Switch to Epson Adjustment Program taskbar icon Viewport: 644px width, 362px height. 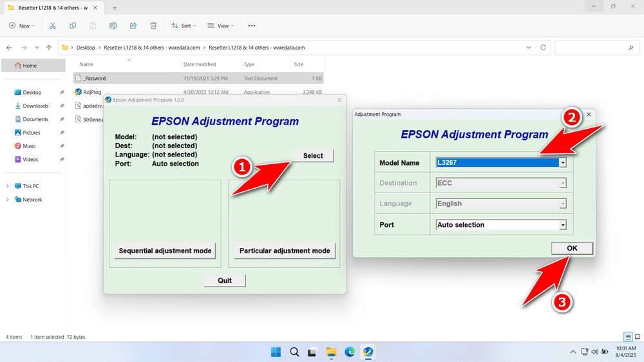pos(368,352)
